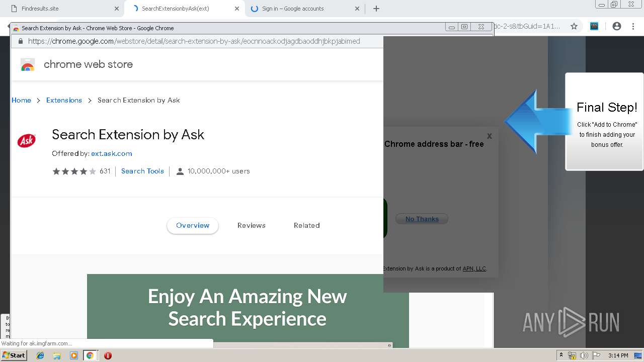Viewport: 644px width, 362px height.
Task: Open the network tray icon
Action: tap(572, 355)
